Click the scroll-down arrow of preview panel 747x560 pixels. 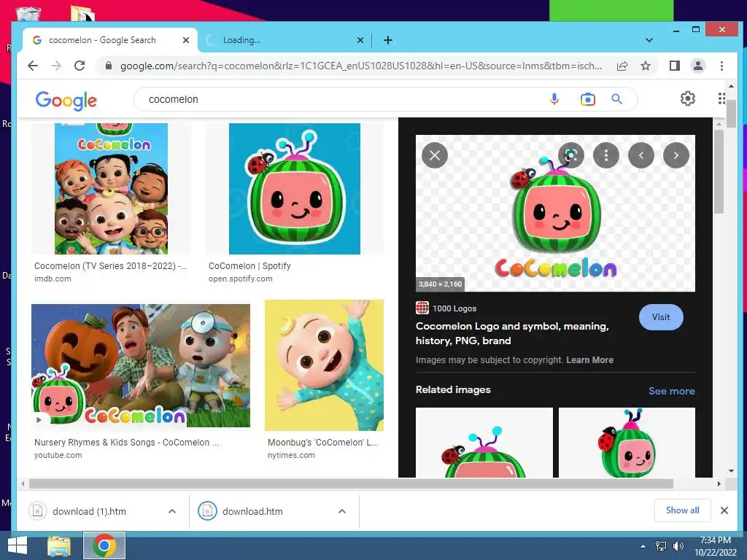click(x=731, y=470)
